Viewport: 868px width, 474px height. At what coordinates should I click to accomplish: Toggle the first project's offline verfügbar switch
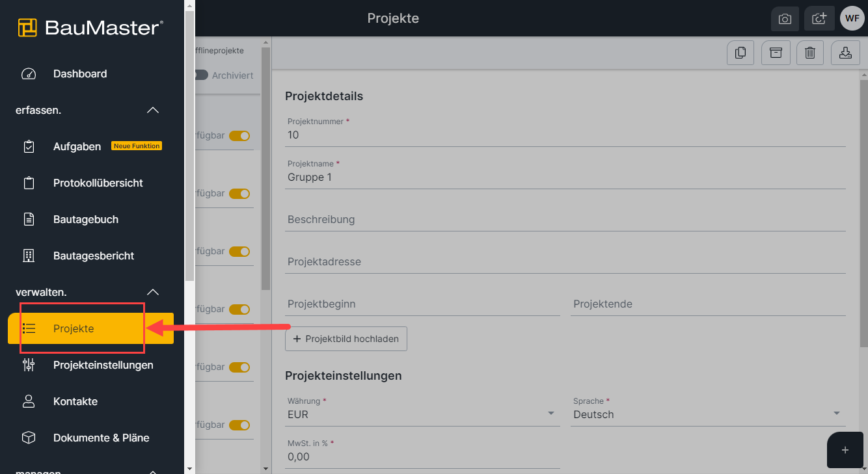[239, 136]
